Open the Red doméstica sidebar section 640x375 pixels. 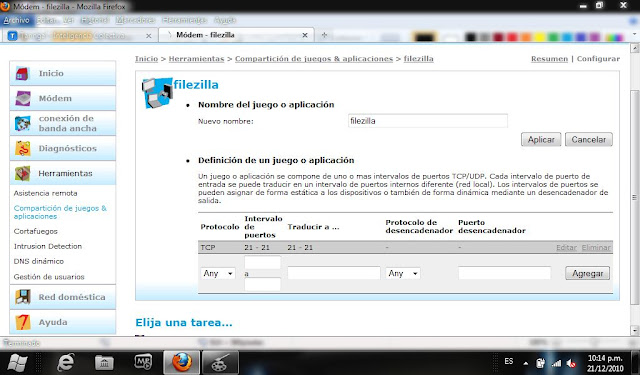(x=62, y=297)
